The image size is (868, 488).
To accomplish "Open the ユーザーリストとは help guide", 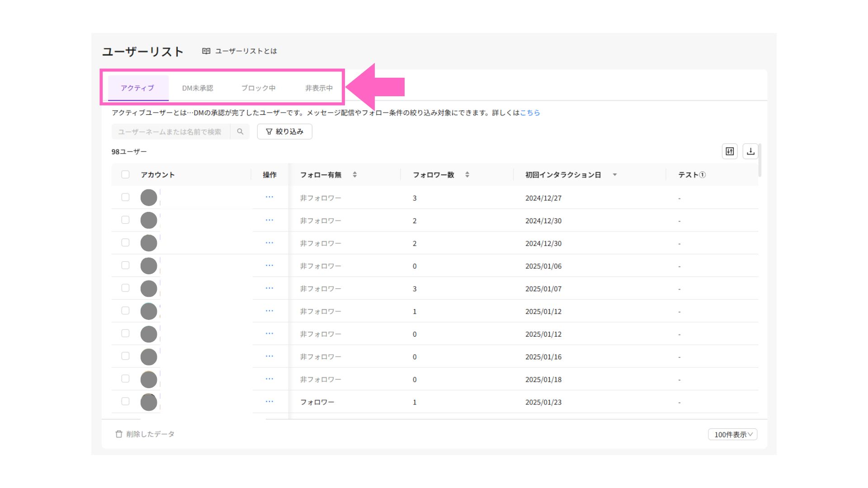I will pyautogui.click(x=239, y=51).
